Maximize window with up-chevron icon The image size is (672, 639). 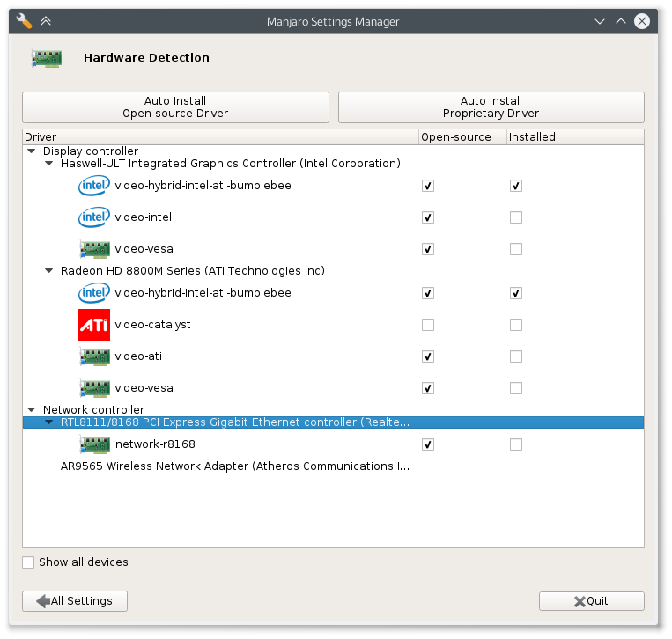621,21
